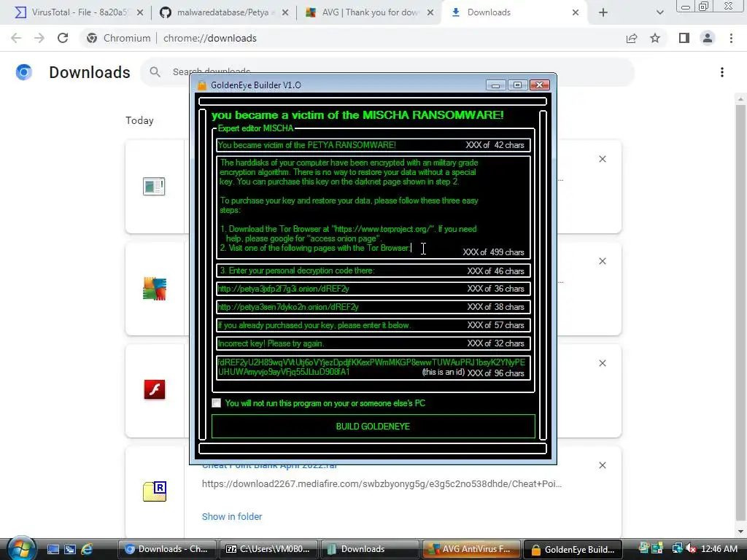Click the RAR archive download icon
This screenshot has width=747, height=560.
coord(155,491)
